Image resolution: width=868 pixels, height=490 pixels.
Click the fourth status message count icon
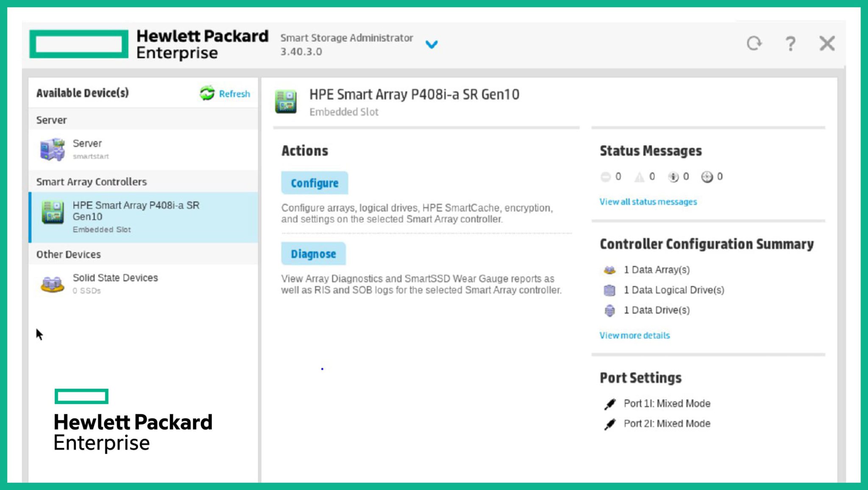coord(707,177)
